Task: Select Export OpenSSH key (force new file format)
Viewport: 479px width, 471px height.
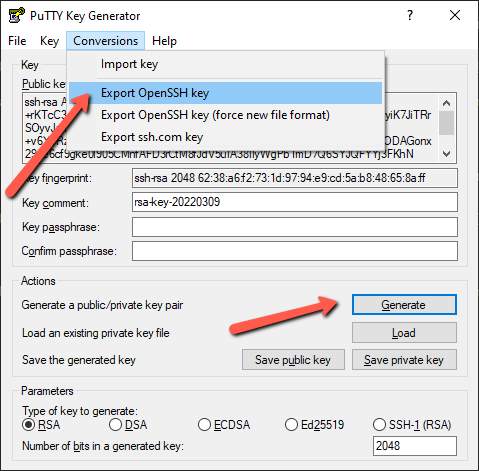Action: [225, 115]
